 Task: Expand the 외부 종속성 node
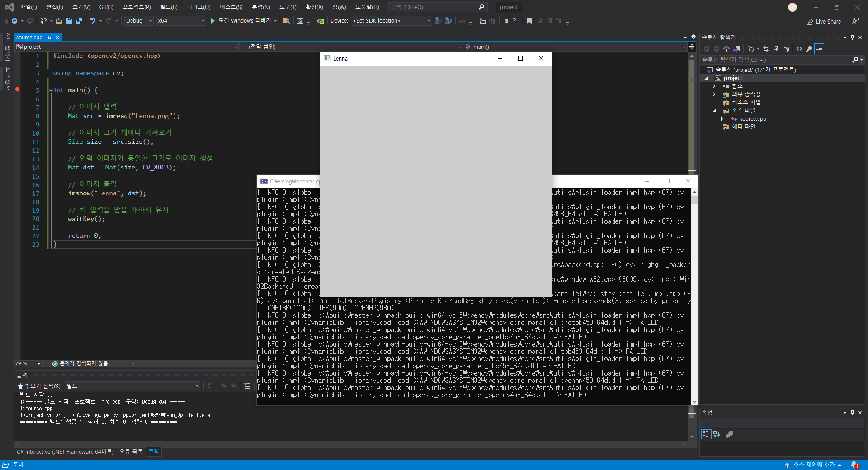pyautogui.click(x=714, y=94)
